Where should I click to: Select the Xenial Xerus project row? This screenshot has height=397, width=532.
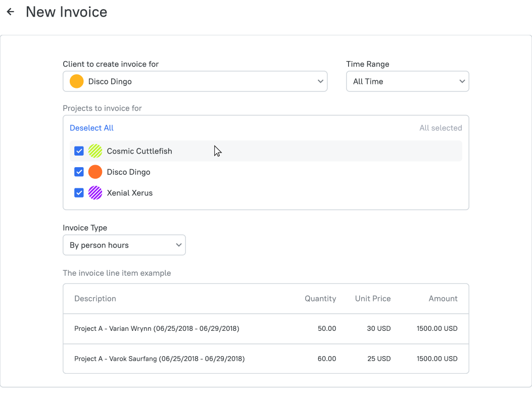pos(266,193)
